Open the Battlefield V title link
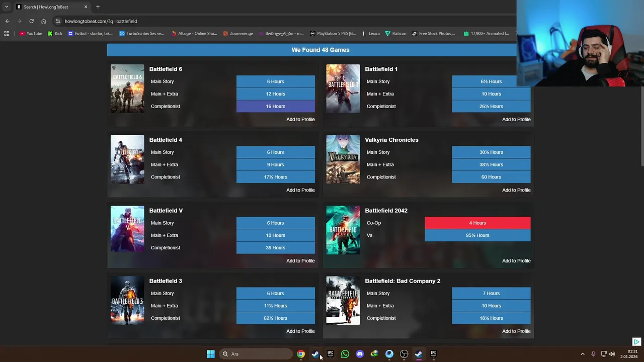 [166, 211]
